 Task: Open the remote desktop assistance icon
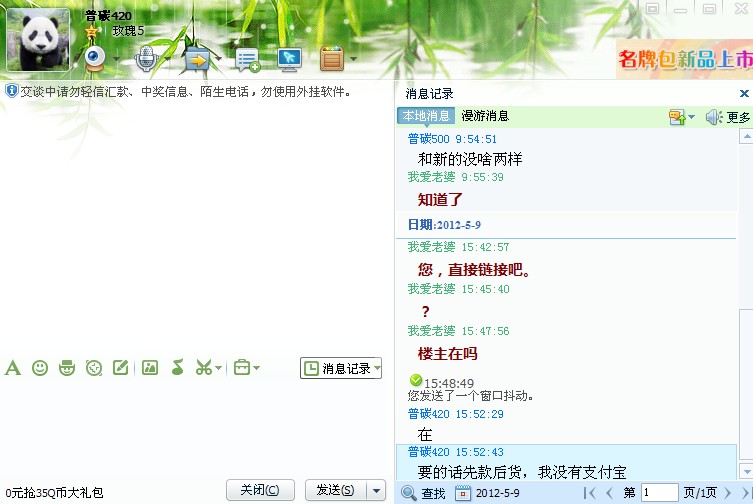(290, 59)
